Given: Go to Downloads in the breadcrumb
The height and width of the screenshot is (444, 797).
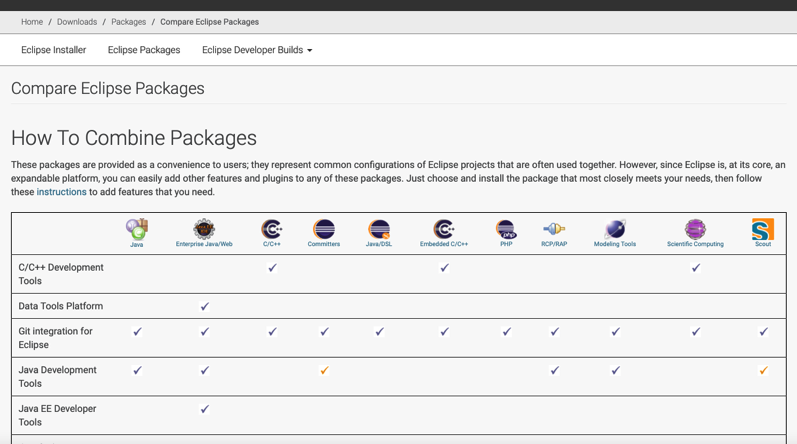Looking at the screenshot, I should coord(77,22).
